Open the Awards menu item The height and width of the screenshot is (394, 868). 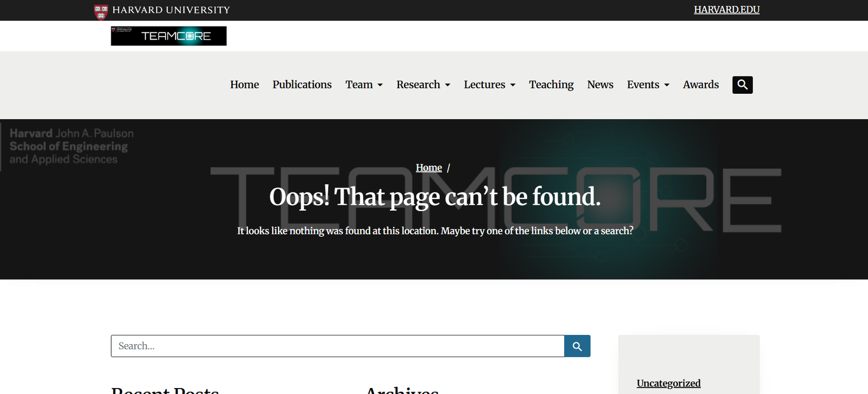[x=700, y=85]
